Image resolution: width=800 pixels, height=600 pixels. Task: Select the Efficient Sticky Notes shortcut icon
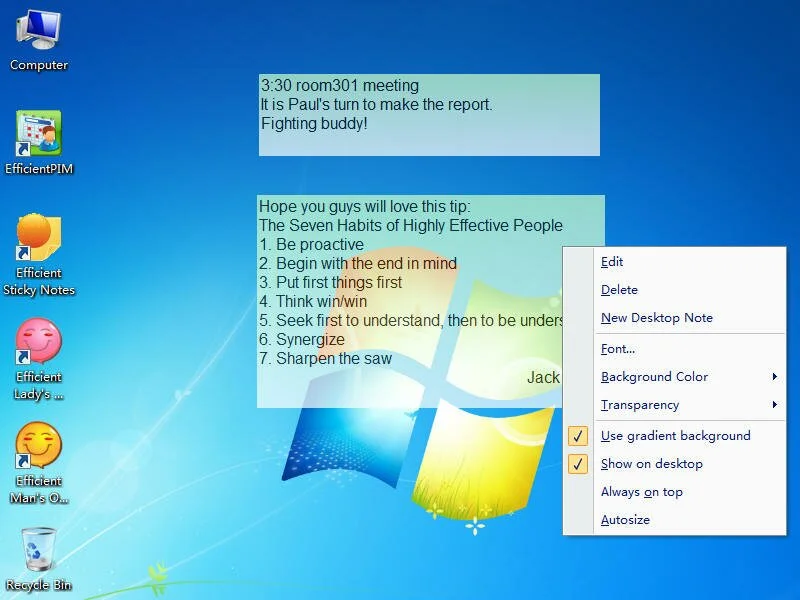point(39,240)
